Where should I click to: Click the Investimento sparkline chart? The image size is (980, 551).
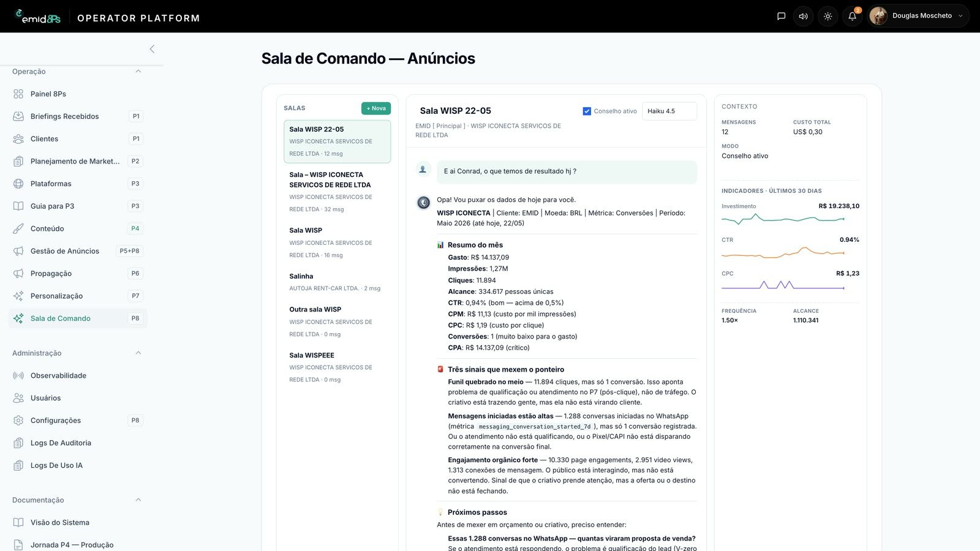coord(783,218)
